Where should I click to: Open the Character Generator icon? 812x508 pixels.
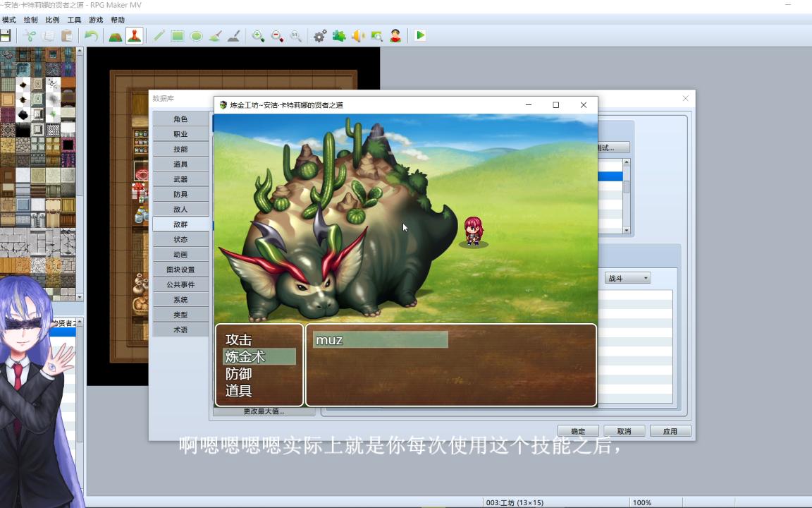pos(395,35)
